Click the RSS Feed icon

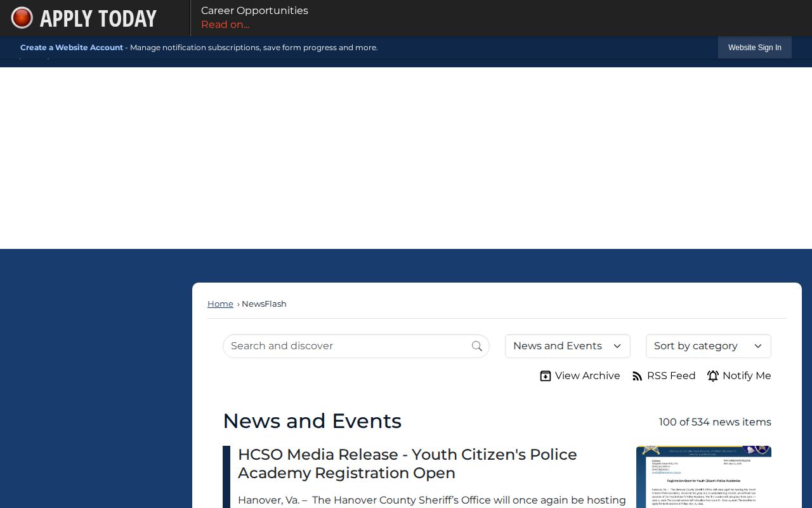click(x=638, y=376)
